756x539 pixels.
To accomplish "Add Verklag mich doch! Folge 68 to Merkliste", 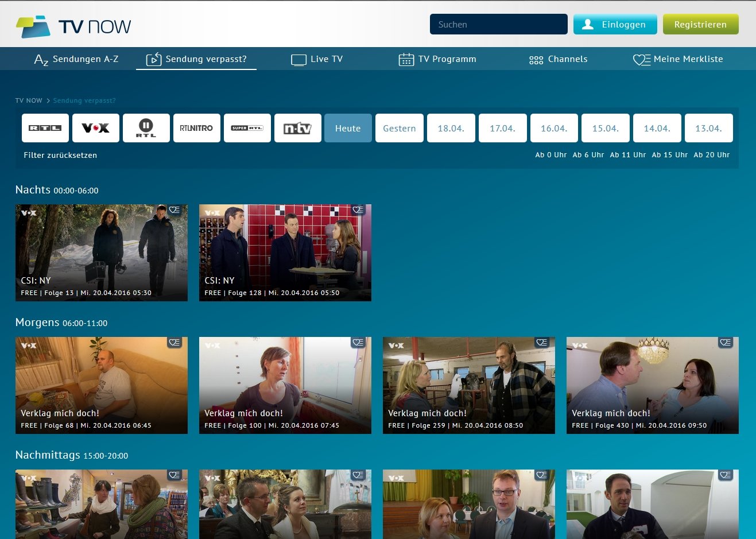I will [175, 343].
